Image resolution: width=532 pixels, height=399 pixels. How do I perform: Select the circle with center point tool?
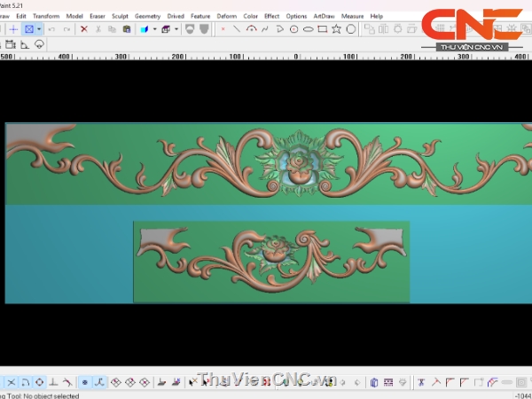(x=293, y=29)
